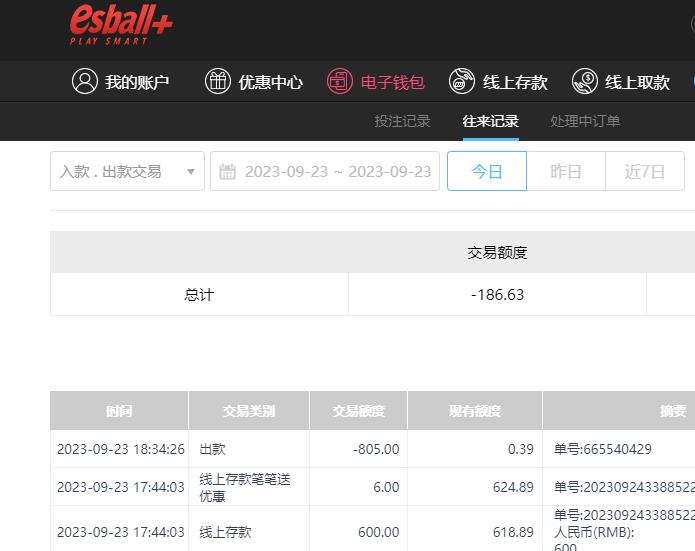The height and width of the screenshot is (551, 695).
Task: Select the 今日 filter button
Action: coord(487,171)
